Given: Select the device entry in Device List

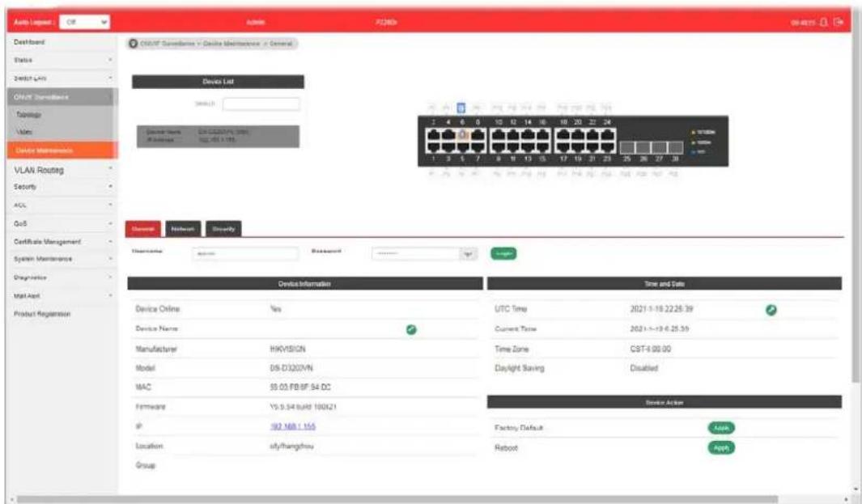Looking at the screenshot, I should tap(219, 136).
